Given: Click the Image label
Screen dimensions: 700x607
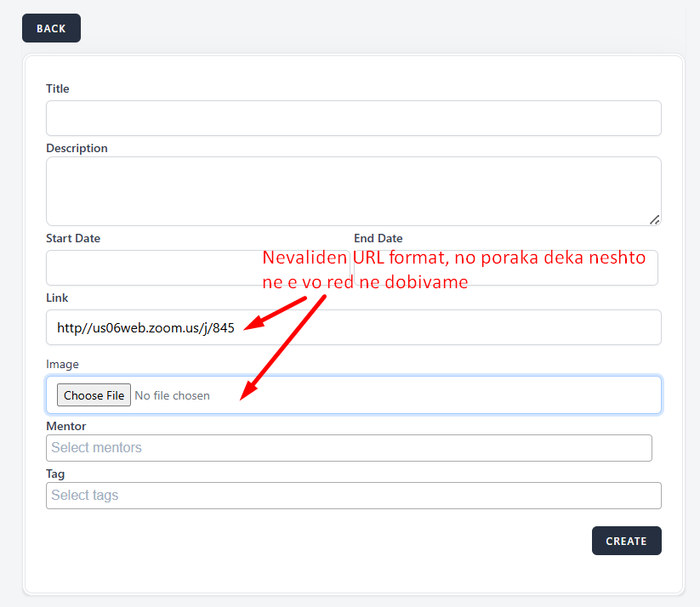Looking at the screenshot, I should click(62, 364).
